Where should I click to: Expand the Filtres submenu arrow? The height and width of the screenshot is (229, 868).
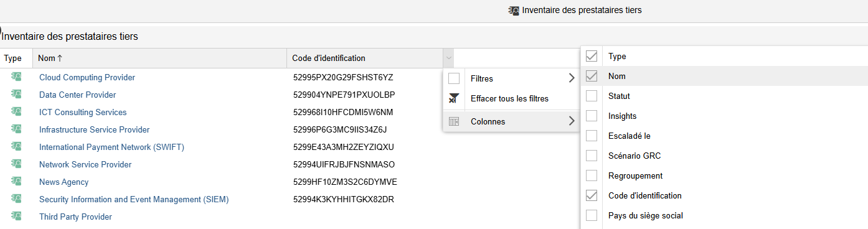572,78
